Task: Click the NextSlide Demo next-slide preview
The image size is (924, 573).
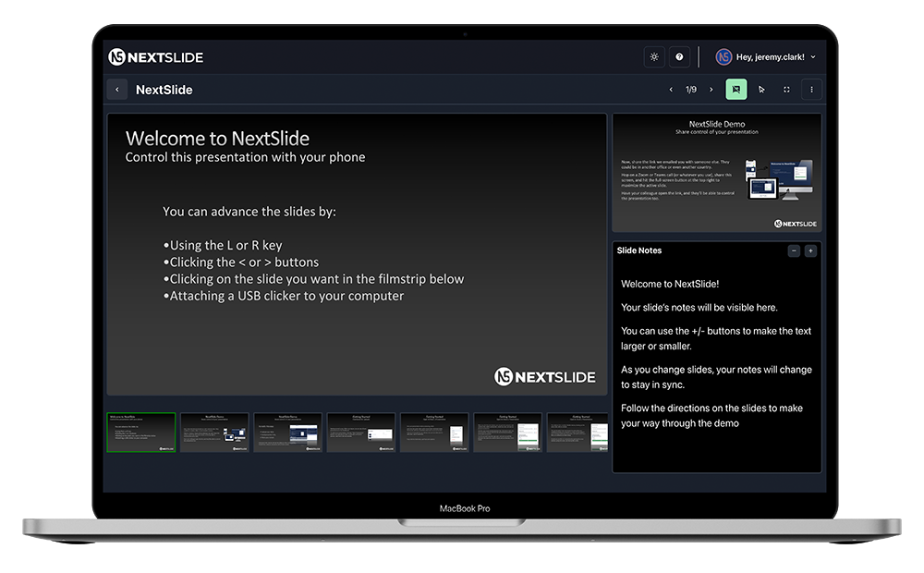Action: (x=717, y=173)
